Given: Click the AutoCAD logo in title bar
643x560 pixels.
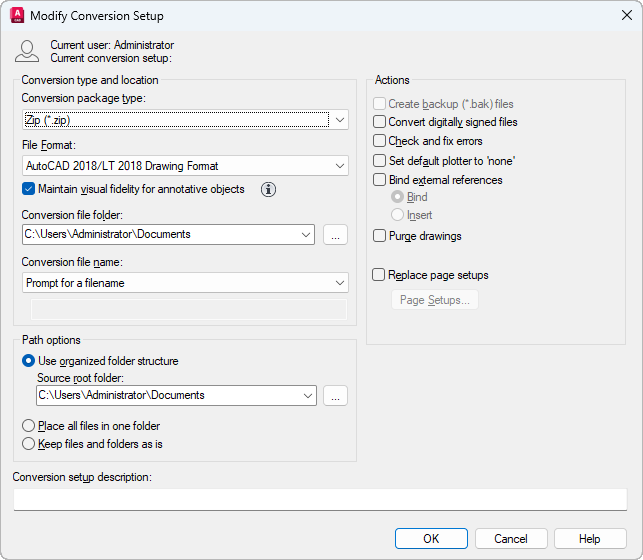Looking at the screenshot, I should click(16, 15).
